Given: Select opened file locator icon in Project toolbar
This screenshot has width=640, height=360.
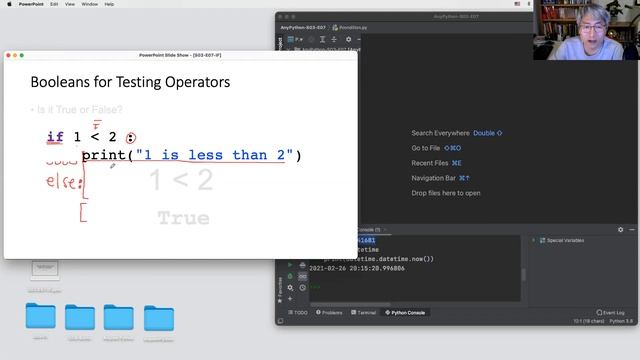Looking at the screenshot, I should (x=311, y=39).
